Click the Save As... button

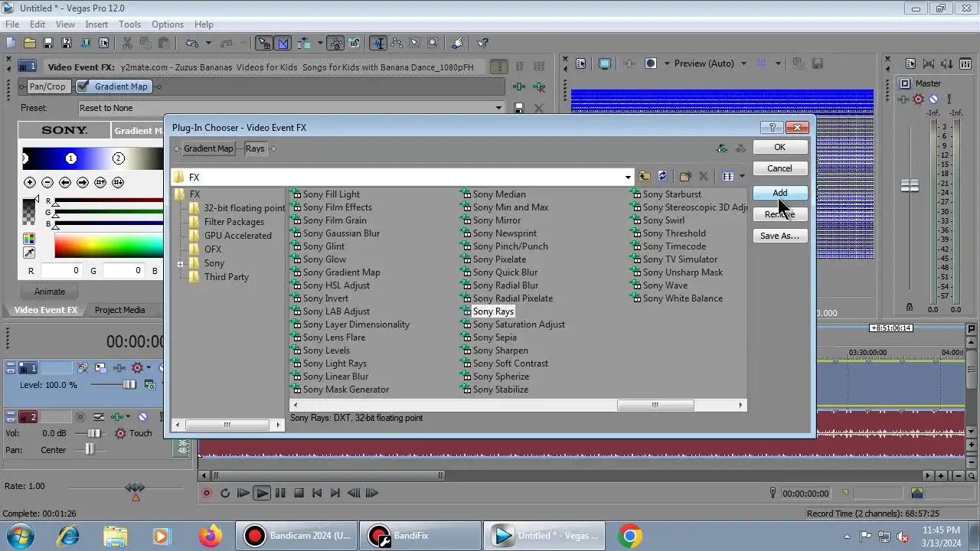pyautogui.click(x=779, y=236)
